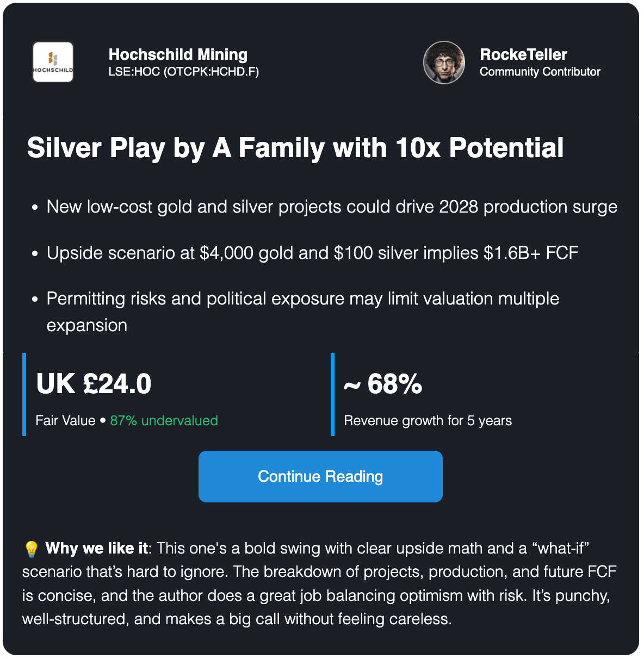Viewport: 644px width, 659px height.
Task: Click the blue bar beside the fair value
Action: click(24, 394)
